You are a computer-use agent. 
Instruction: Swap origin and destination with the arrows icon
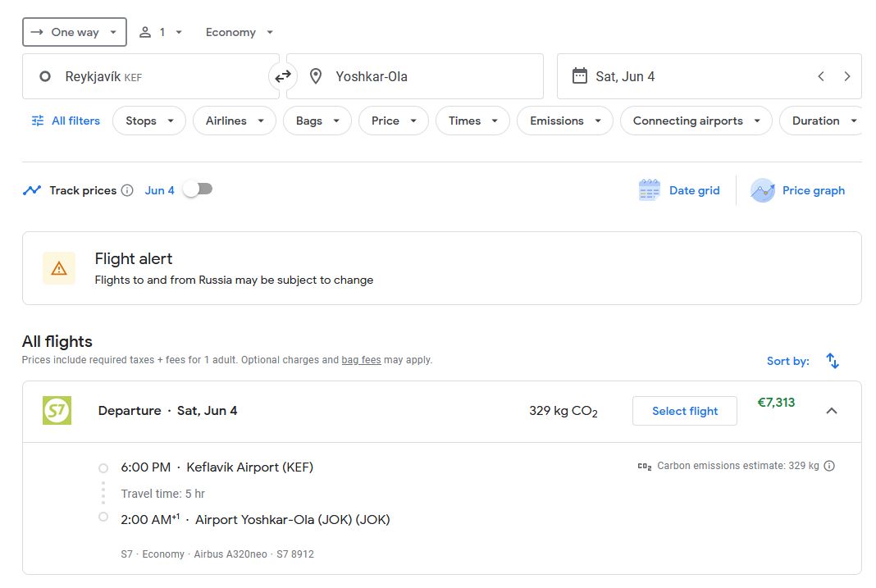coord(283,76)
